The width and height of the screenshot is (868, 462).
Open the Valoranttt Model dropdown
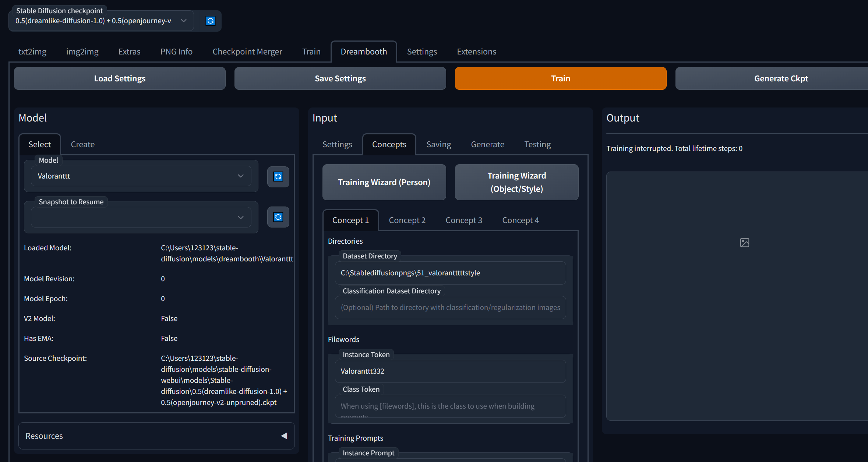point(141,176)
